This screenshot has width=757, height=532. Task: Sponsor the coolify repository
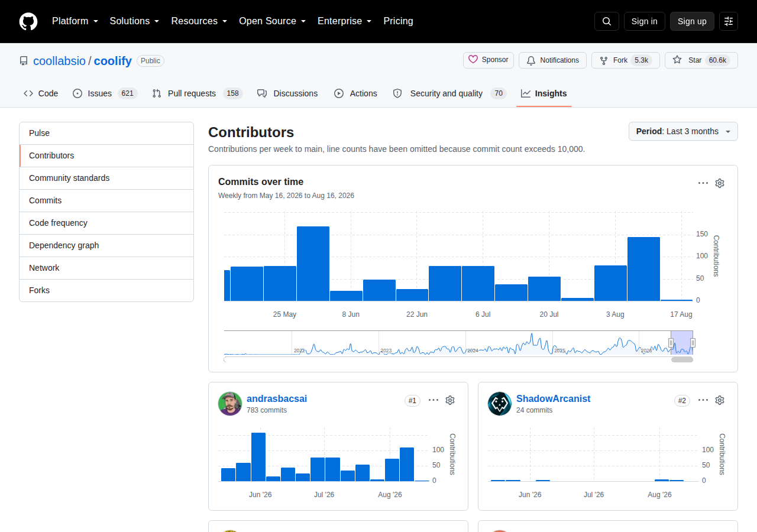click(x=489, y=60)
